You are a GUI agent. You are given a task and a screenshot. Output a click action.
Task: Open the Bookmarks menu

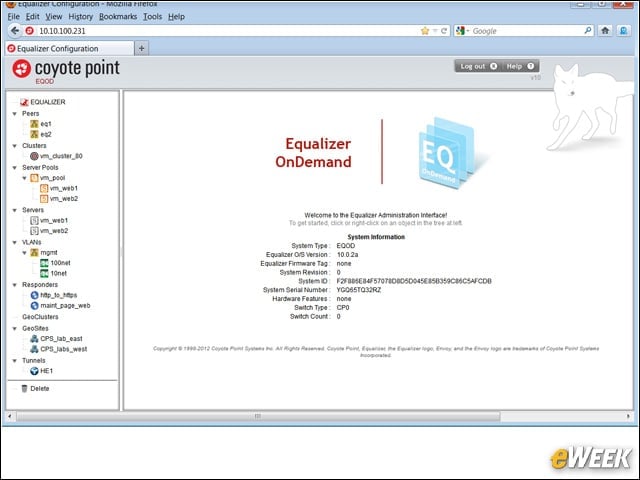(x=118, y=17)
